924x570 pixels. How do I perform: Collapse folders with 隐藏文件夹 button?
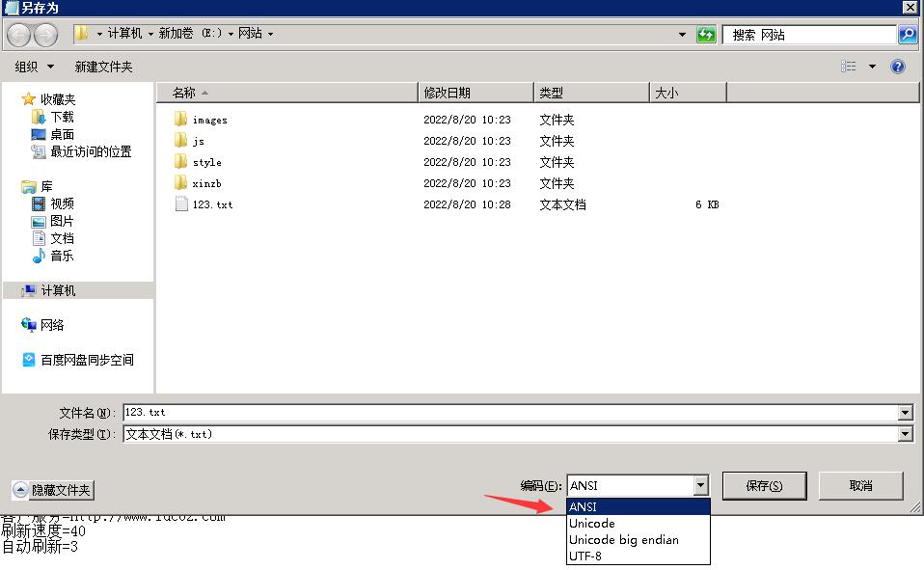pyautogui.click(x=53, y=490)
